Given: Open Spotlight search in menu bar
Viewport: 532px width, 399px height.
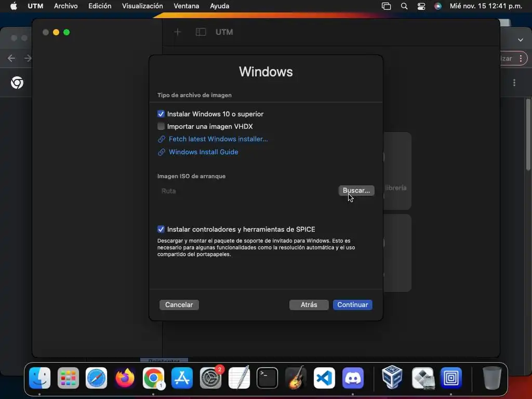Looking at the screenshot, I should point(404,6).
